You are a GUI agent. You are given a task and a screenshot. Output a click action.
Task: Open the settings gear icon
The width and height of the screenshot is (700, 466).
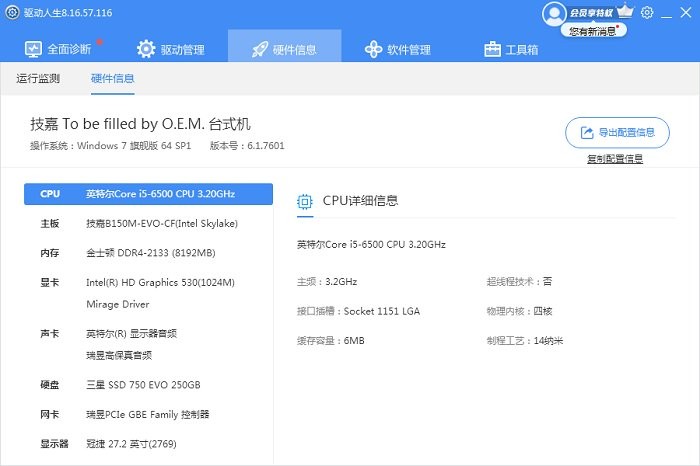coord(647,13)
